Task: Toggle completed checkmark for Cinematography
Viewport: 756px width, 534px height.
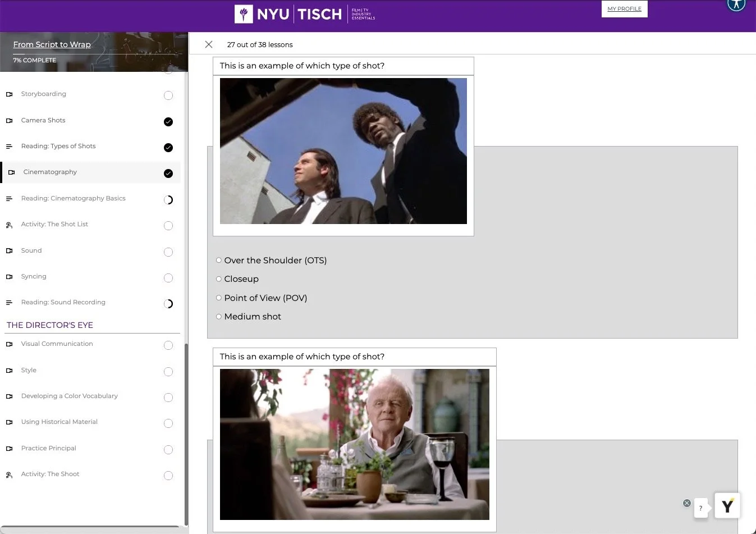Action: pos(168,174)
